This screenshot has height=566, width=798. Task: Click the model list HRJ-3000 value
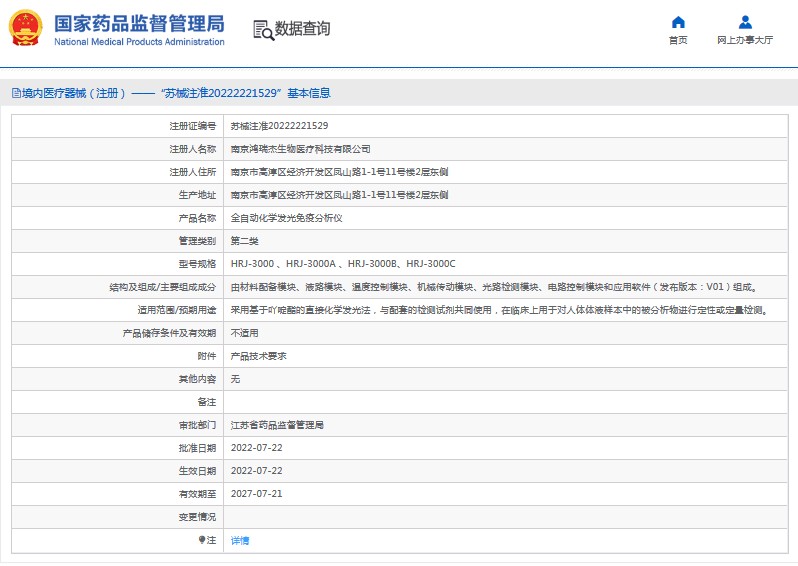pos(343,264)
